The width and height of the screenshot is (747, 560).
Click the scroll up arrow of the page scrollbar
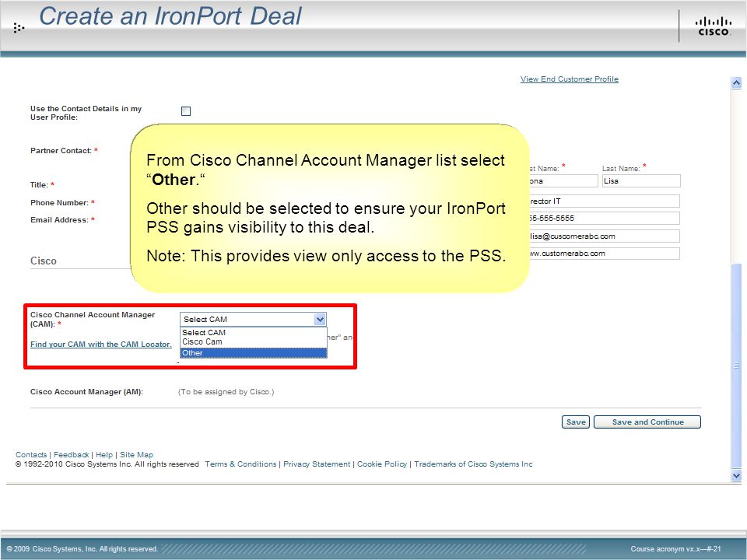(x=736, y=83)
